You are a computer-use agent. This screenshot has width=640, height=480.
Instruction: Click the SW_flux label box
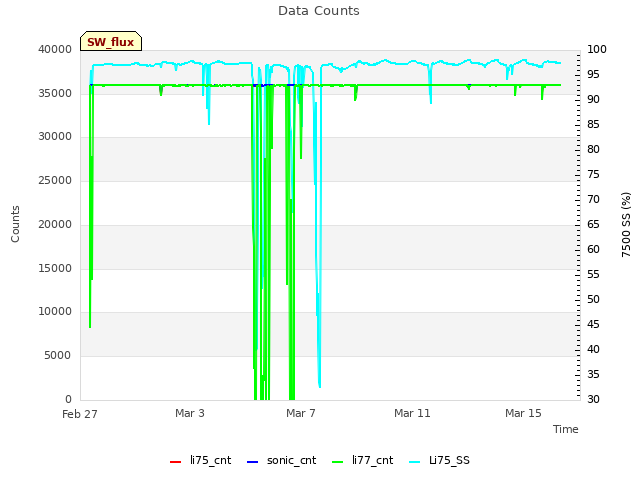tap(111, 41)
